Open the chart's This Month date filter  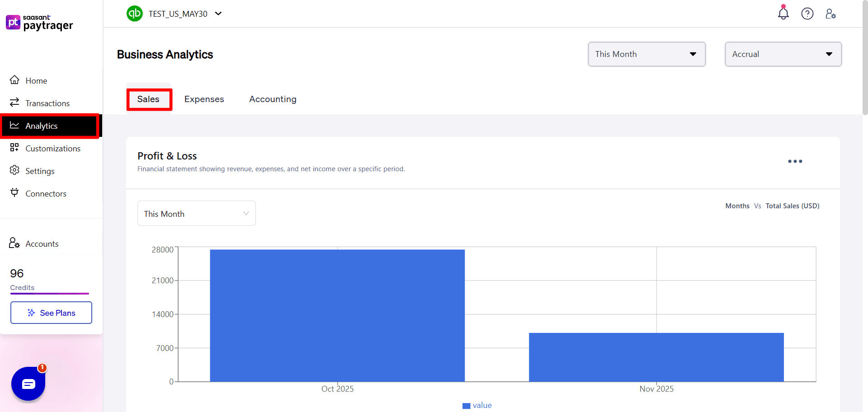coord(196,213)
